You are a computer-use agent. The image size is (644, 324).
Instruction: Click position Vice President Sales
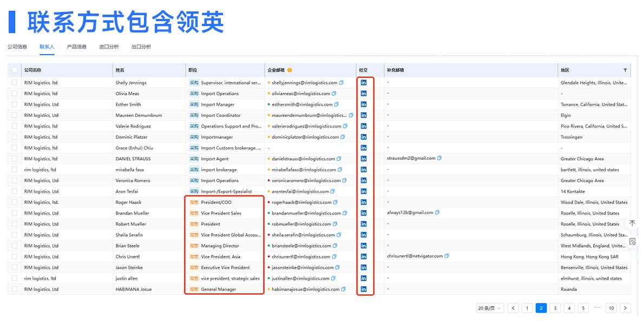[221, 213]
